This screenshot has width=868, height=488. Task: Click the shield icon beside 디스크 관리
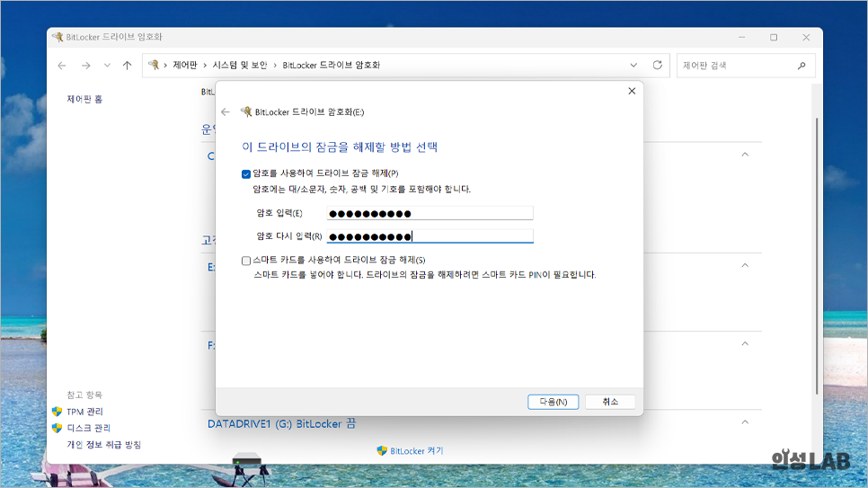click(x=57, y=428)
